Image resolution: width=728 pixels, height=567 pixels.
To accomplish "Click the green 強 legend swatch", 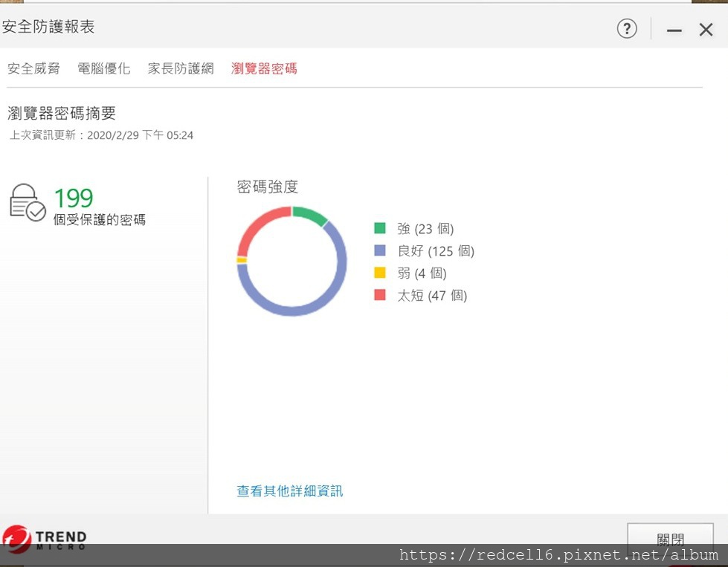I will pos(380,228).
